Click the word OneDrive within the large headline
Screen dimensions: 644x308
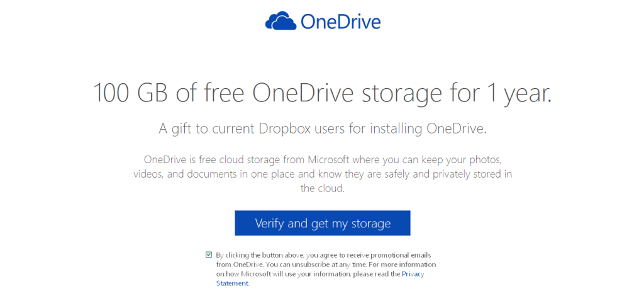pyautogui.click(x=303, y=93)
